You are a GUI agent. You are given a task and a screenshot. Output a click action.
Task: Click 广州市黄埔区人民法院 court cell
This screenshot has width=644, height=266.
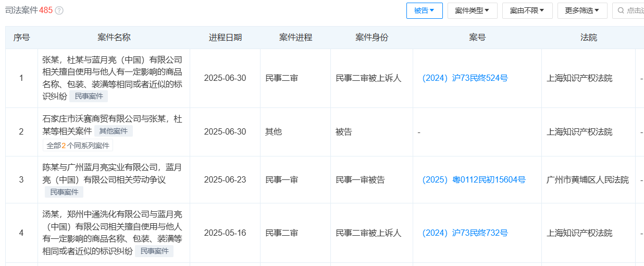[x=588, y=180]
